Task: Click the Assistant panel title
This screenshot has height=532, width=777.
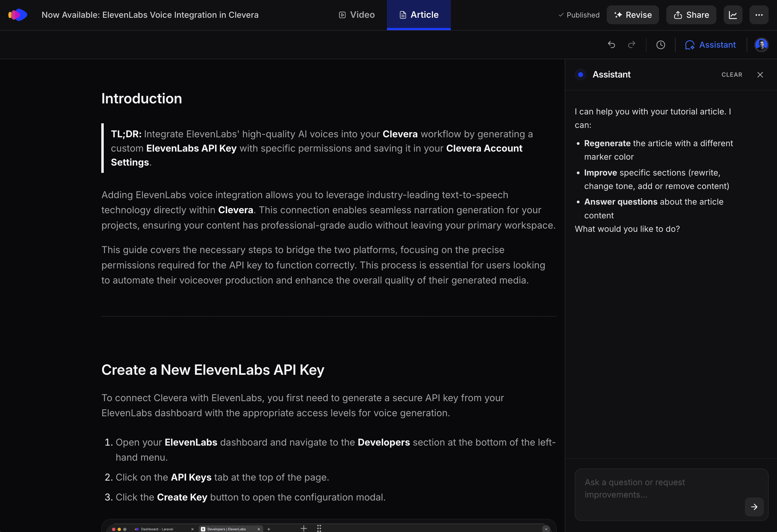Action: [612, 75]
